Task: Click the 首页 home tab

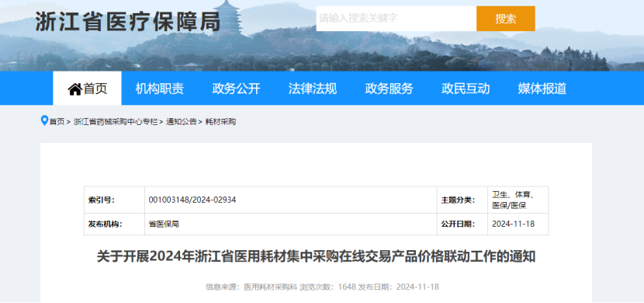Action: pos(87,89)
